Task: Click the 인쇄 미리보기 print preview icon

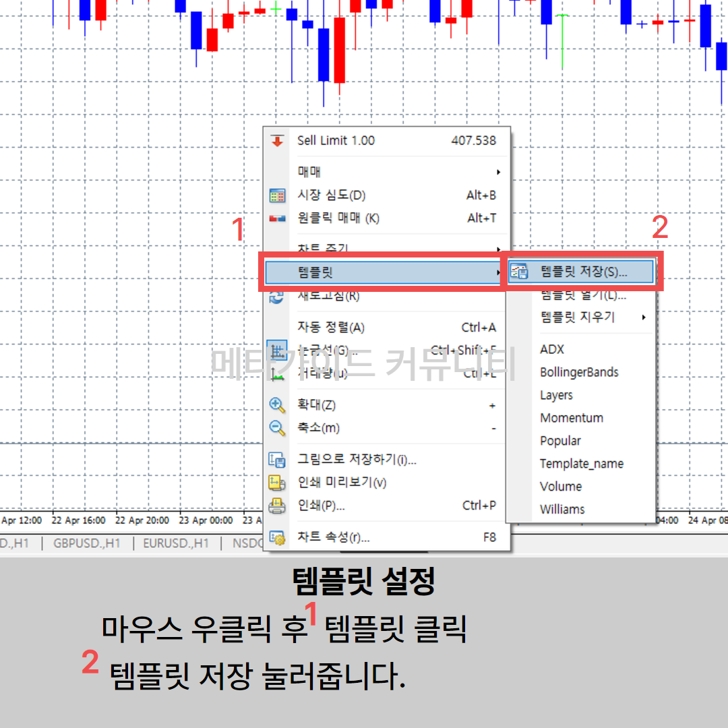Action: [277, 483]
